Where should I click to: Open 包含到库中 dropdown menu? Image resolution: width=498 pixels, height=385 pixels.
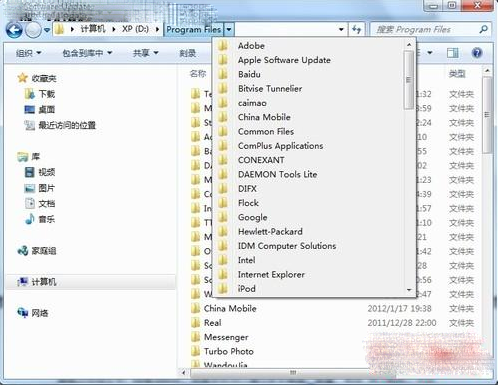[x=87, y=53]
